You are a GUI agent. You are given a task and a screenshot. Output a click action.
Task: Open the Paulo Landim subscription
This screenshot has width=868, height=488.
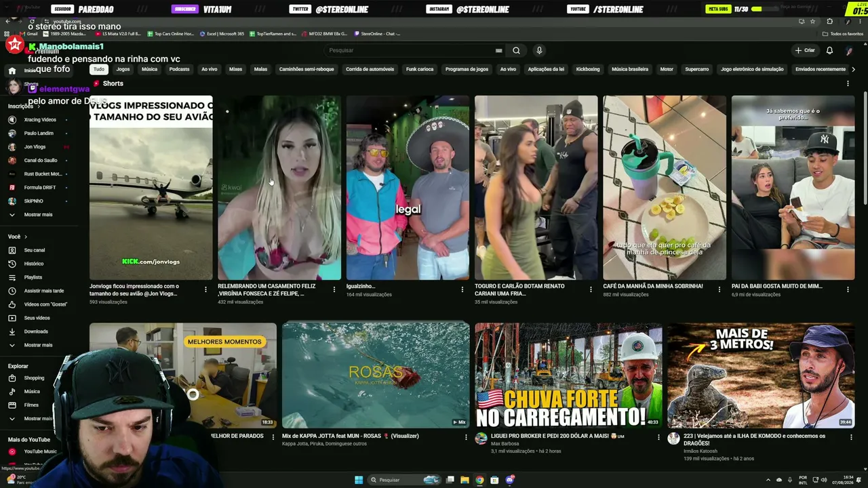[38, 133]
